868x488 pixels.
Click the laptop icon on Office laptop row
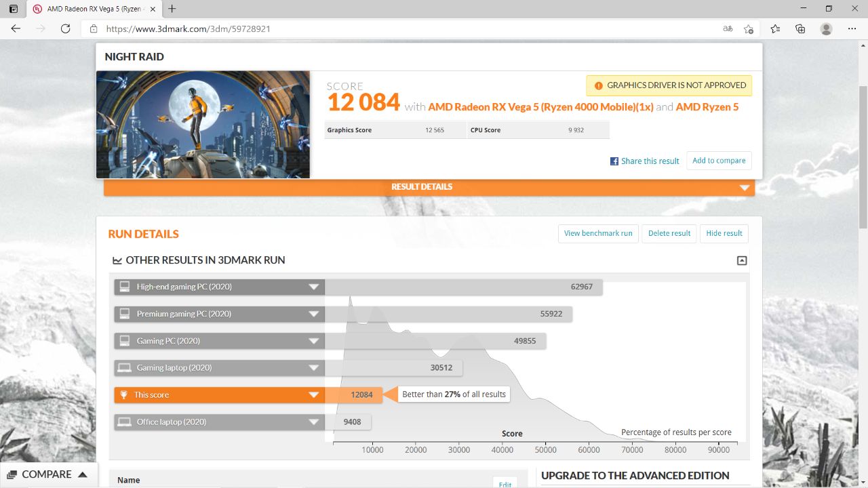pos(124,422)
